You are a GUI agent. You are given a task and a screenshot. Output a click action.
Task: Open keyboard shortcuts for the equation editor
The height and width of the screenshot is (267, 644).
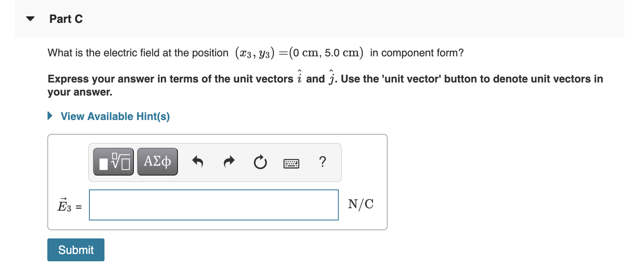click(291, 163)
